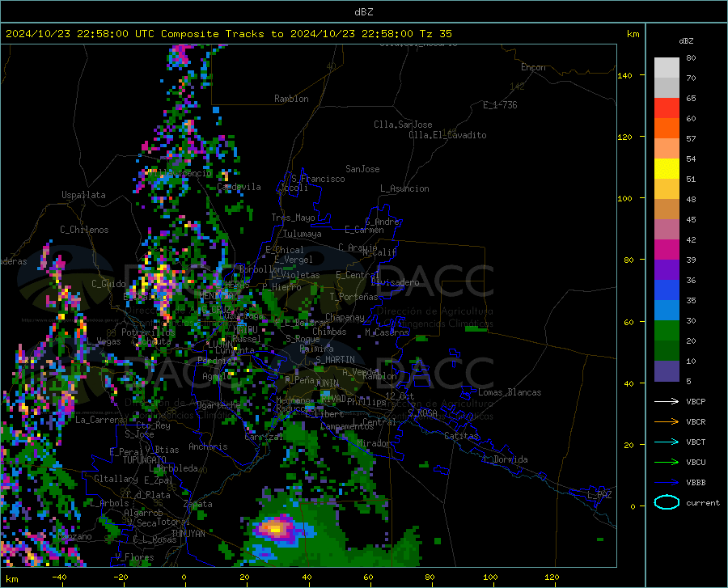Click the E_1-736 map label
Viewport: 728px width, 588px height.
(500, 105)
